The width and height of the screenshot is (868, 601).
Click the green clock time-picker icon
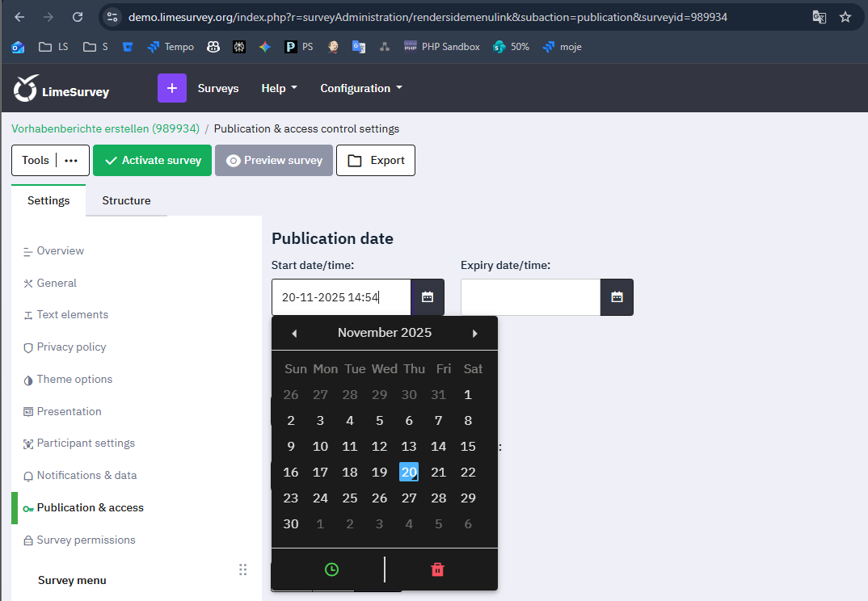click(x=331, y=569)
